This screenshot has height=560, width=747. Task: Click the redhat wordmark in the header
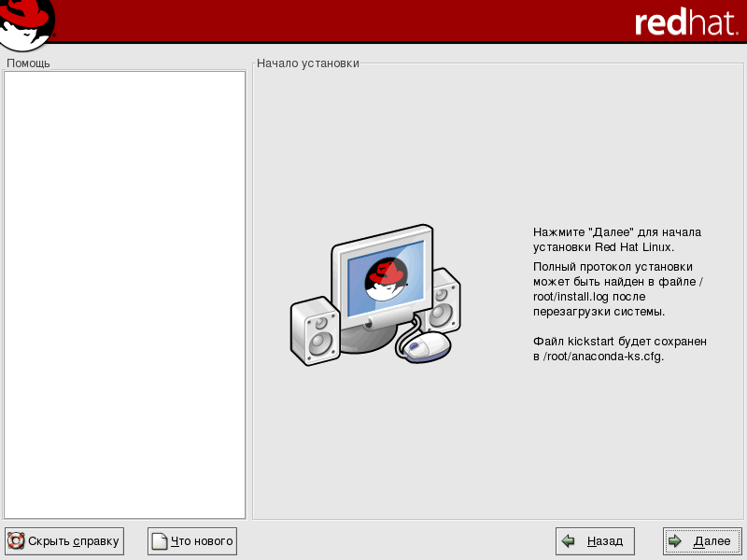click(686, 22)
